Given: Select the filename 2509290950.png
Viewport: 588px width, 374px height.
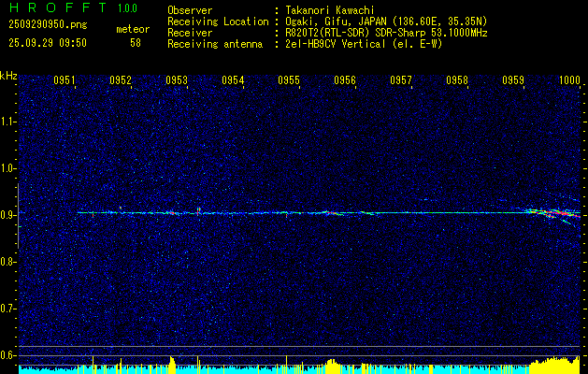Looking at the screenshot, I should (x=48, y=24).
